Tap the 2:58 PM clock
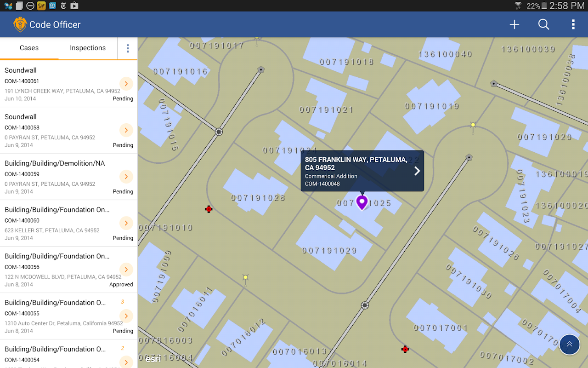 point(567,6)
